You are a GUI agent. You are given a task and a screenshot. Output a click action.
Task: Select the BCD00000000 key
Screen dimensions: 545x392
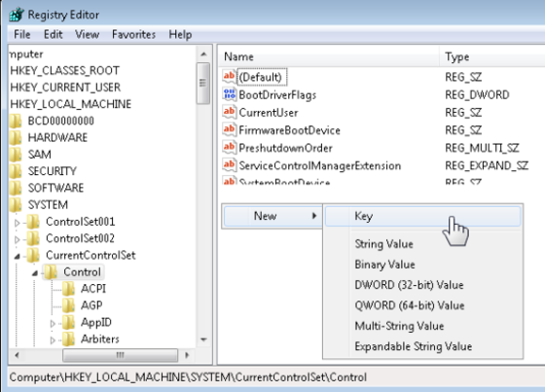point(60,121)
